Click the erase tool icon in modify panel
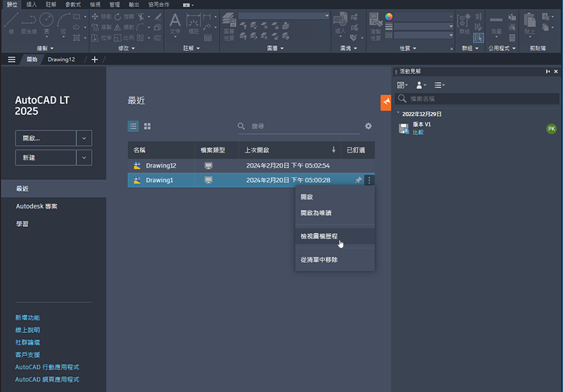The height and width of the screenshot is (392, 563). 158,16
